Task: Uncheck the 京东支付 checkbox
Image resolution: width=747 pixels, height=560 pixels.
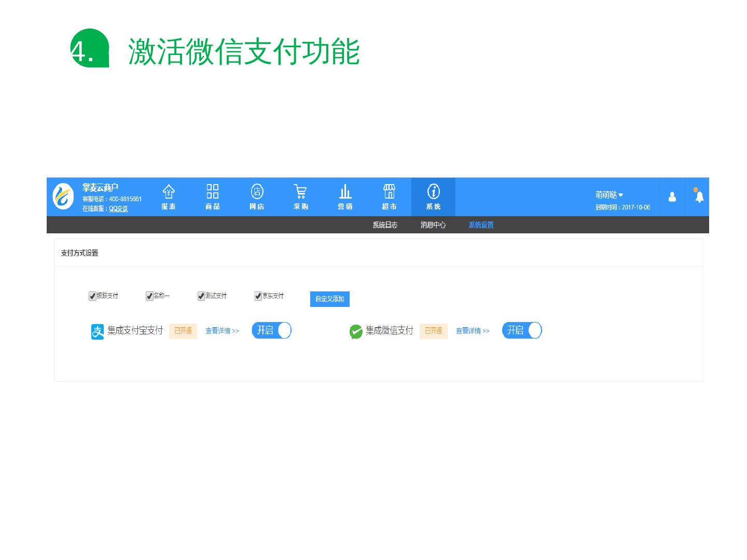Action: (258, 296)
